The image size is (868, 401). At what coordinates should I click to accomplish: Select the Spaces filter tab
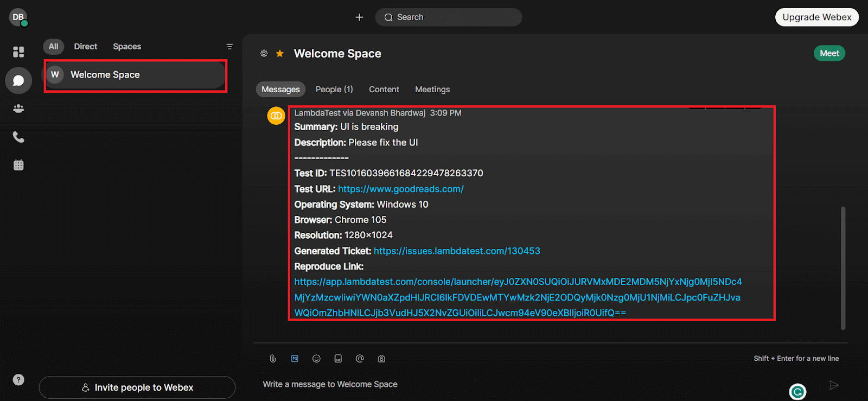127,47
